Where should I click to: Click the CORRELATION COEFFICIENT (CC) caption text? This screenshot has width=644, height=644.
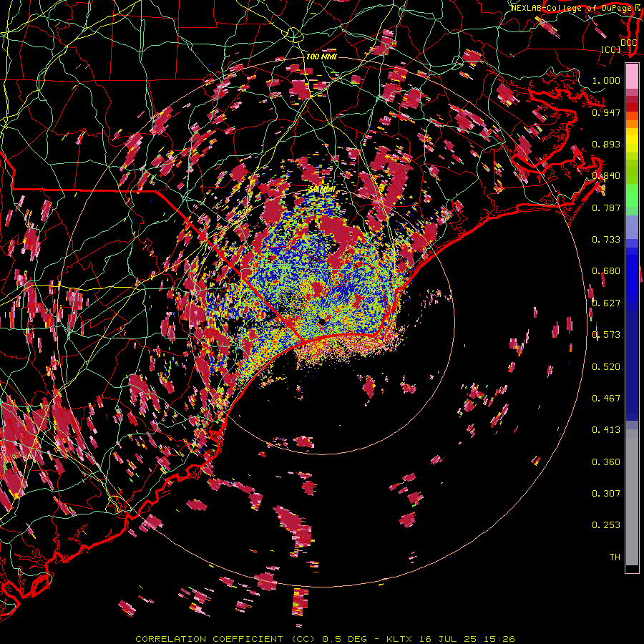point(225,639)
